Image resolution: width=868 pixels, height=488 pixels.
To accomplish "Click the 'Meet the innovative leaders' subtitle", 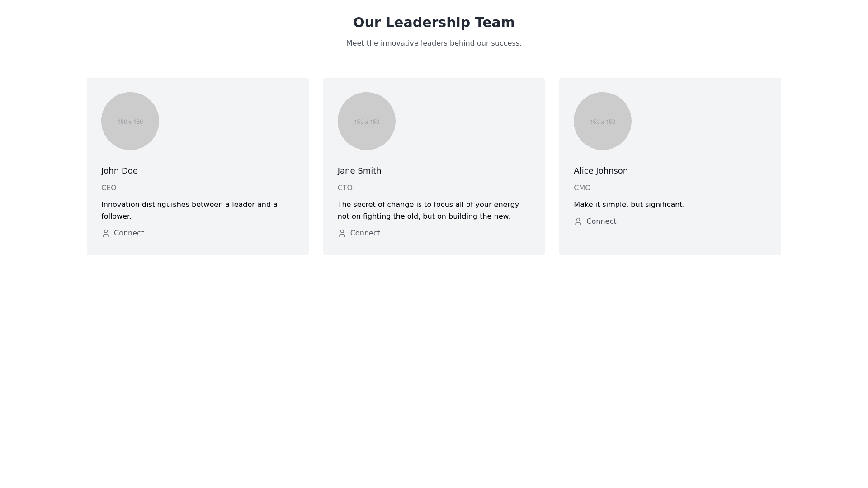I will [434, 43].
